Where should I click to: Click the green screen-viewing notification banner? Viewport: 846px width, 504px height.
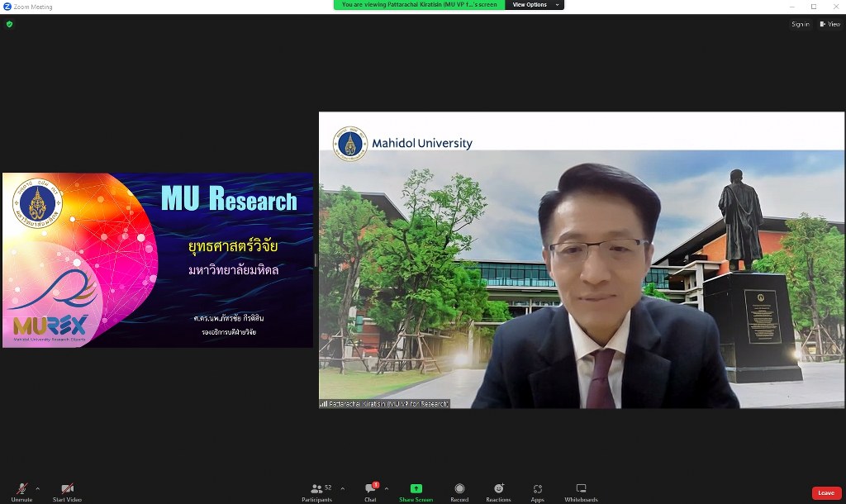click(x=420, y=5)
